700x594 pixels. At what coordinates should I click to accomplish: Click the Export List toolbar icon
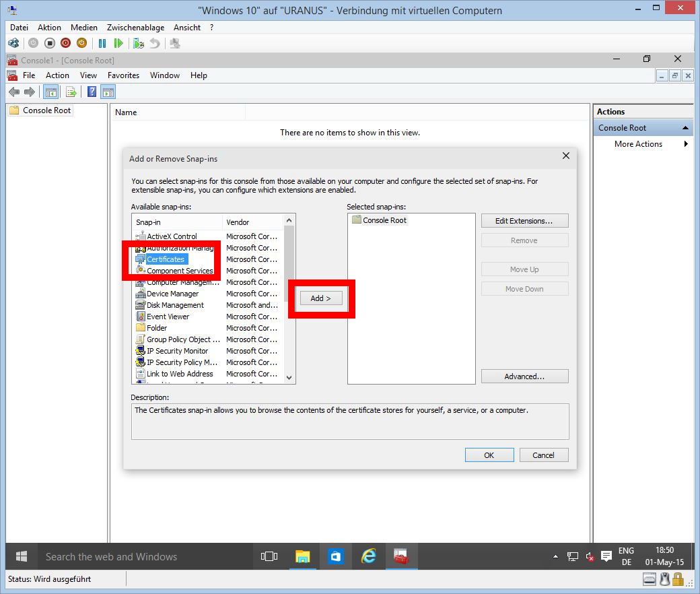[71, 92]
